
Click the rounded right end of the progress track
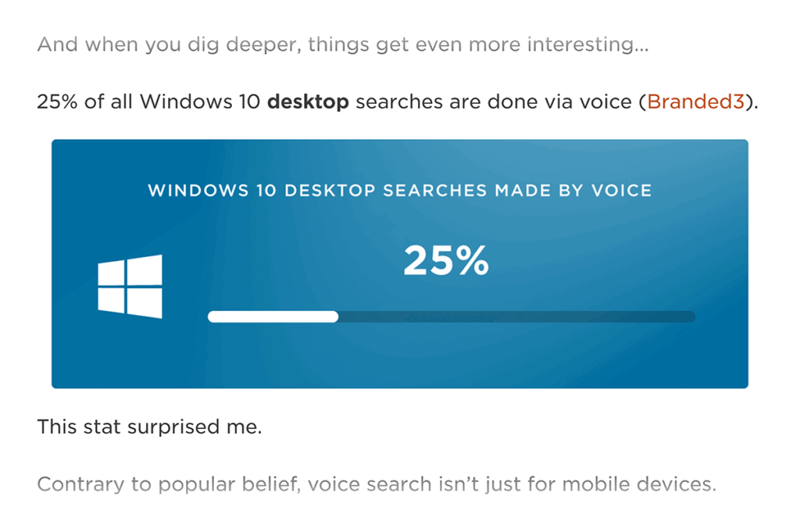pos(690,316)
